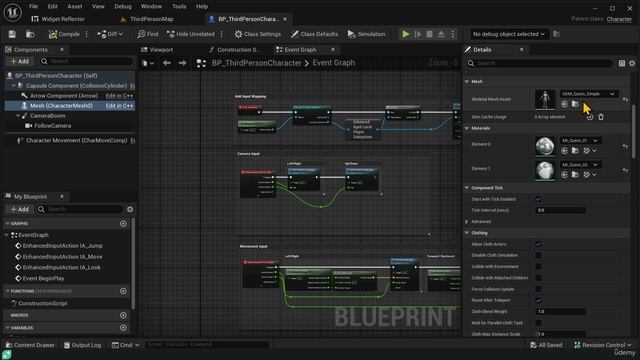
Task: Click the Components search field
Action: tap(87, 61)
